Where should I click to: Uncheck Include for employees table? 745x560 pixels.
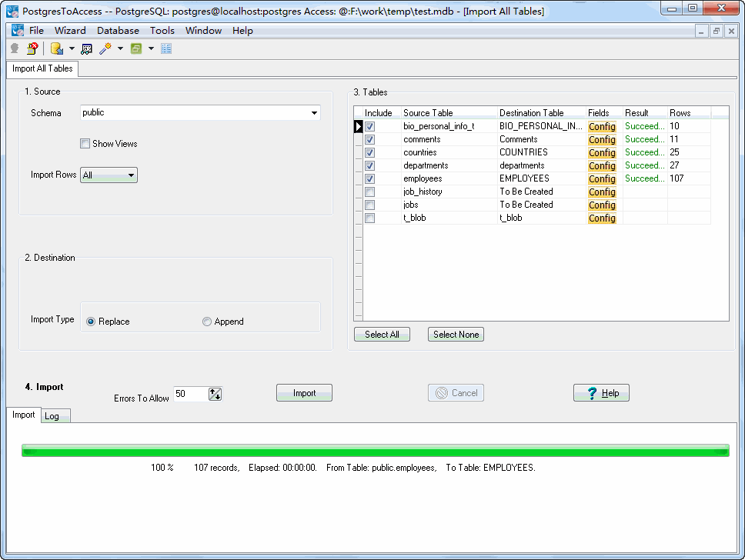(x=369, y=178)
